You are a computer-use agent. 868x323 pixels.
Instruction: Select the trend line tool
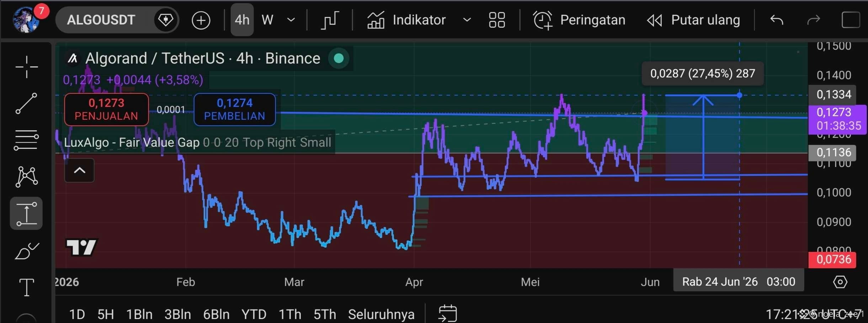click(x=26, y=103)
